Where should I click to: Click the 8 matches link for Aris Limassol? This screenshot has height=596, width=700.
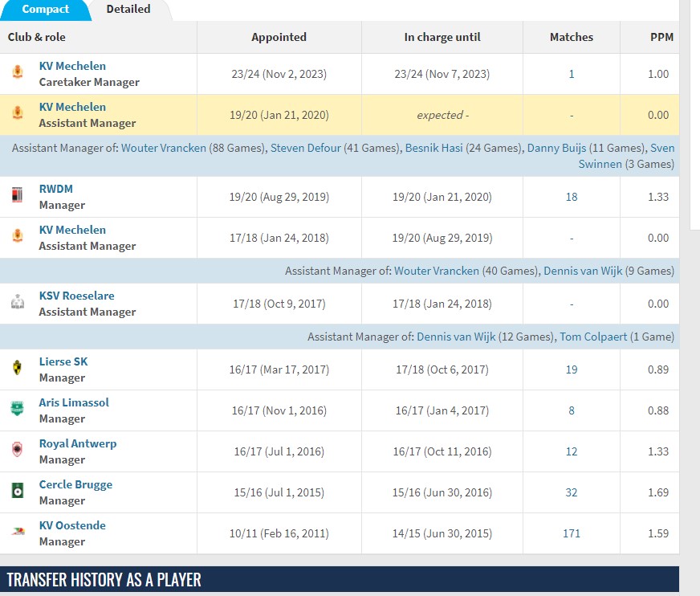(x=572, y=410)
